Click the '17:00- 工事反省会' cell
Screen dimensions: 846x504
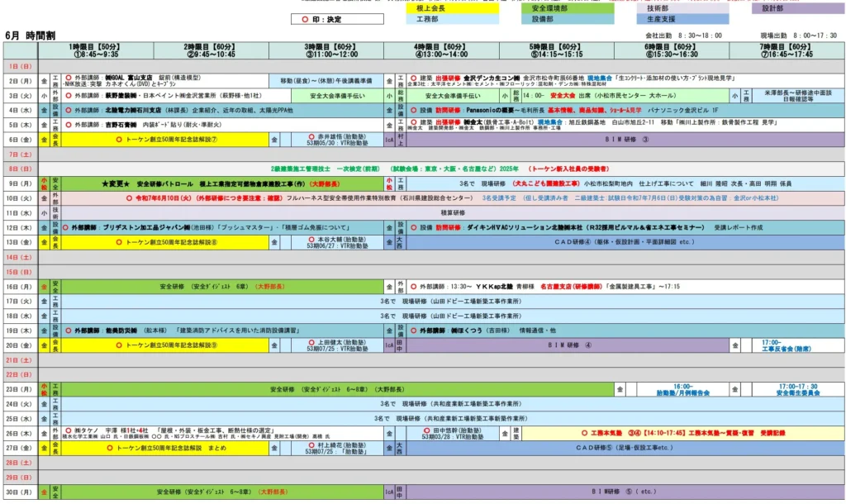(x=798, y=345)
